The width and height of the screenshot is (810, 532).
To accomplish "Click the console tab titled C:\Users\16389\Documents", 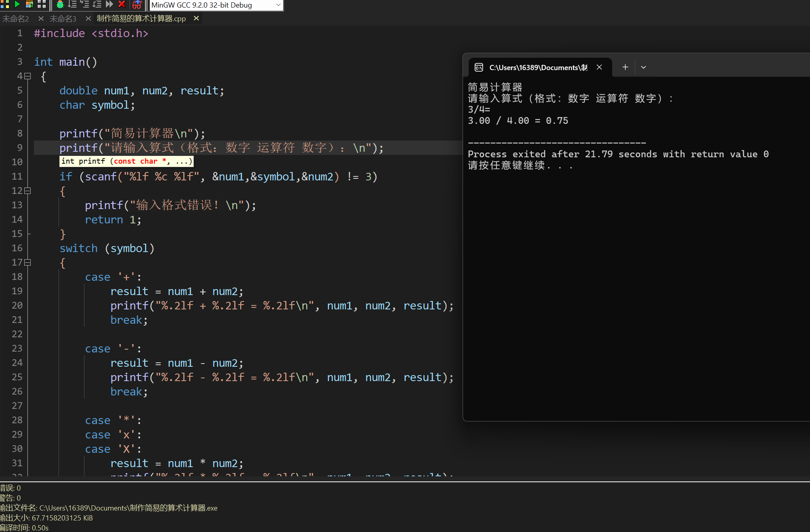I will 538,67.
